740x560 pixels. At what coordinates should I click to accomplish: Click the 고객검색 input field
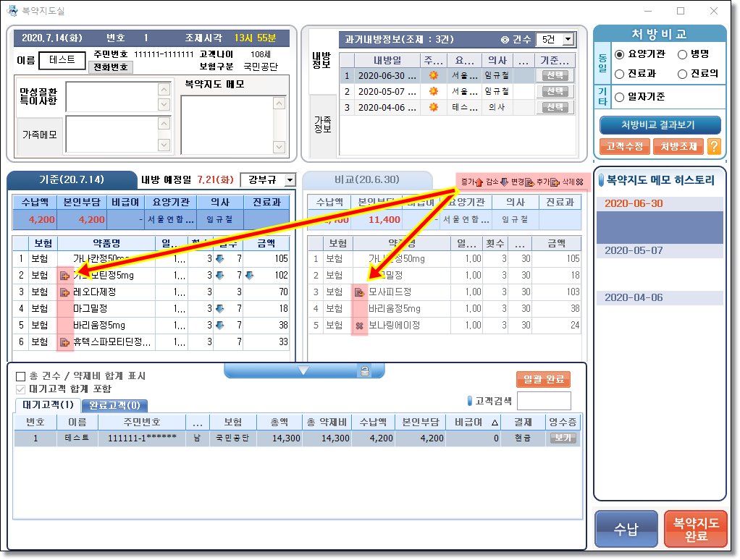pos(543,401)
